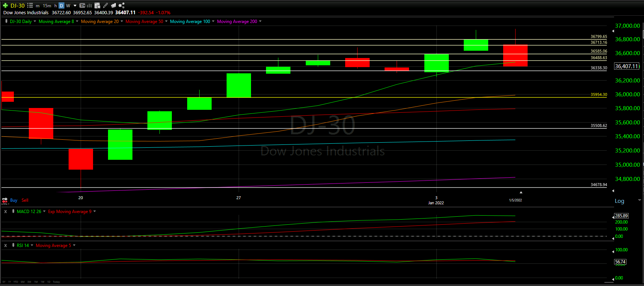Click the upward triangle marker at 1/5/2022
The width and height of the screenshot is (644, 286).
point(521,192)
